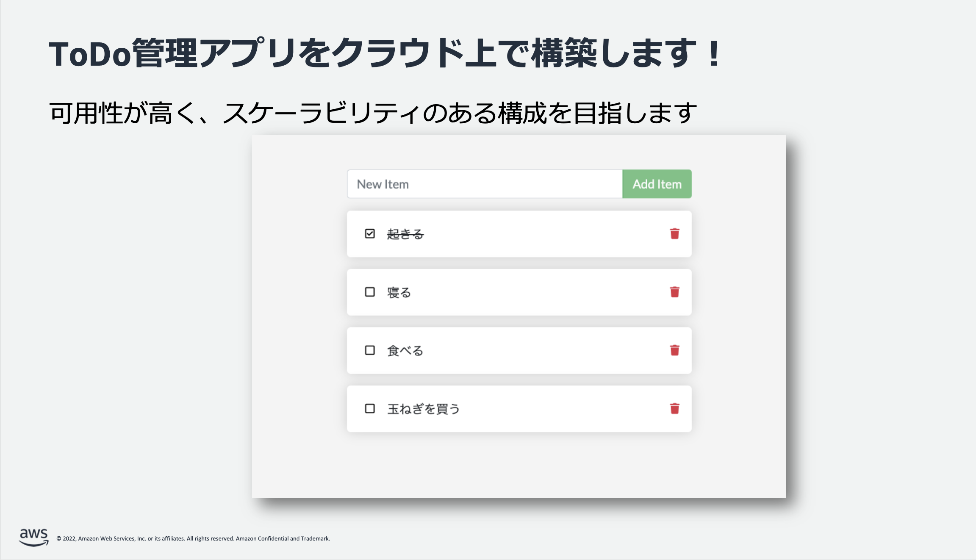Click the trash icon next to 起きる
The image size is (976, 560).
point(674,234)
